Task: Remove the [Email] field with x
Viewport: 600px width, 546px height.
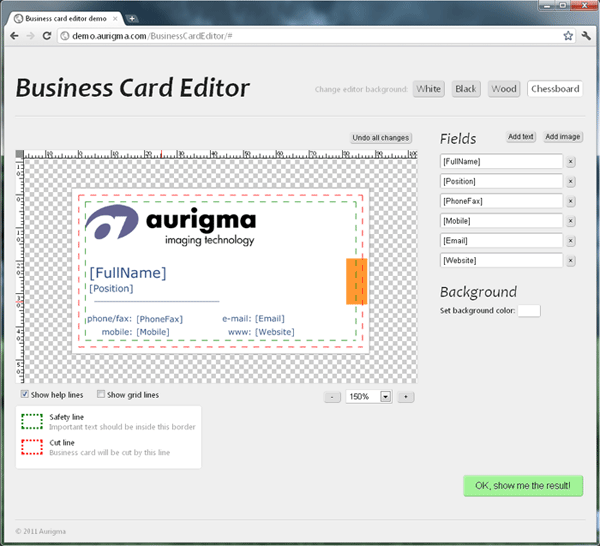Action: pyautogui.click(x=571, y=241)
